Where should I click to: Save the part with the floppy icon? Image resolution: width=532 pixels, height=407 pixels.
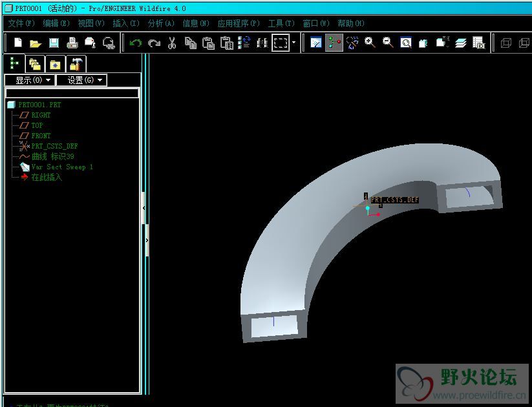coord(54,43)
